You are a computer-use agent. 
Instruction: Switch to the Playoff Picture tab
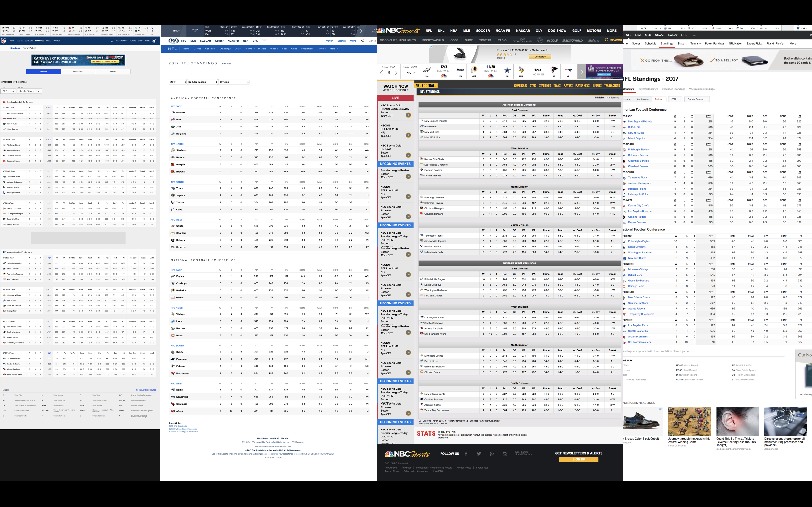click(x=29, y=48)
